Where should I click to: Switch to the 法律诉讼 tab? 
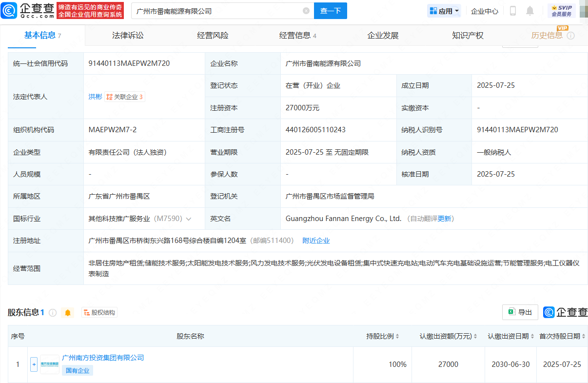pyautogui.click(x=128, y=35)
